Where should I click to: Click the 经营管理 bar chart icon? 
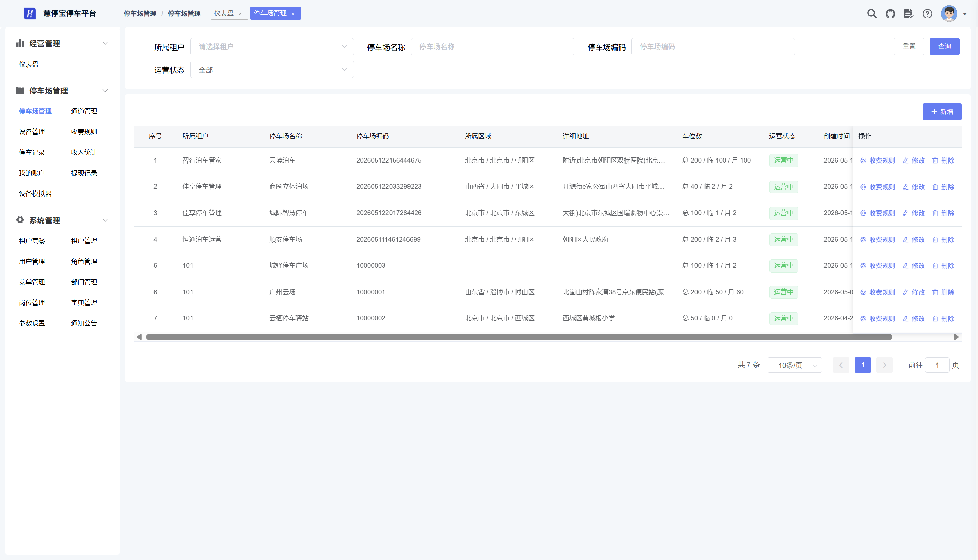20,43
